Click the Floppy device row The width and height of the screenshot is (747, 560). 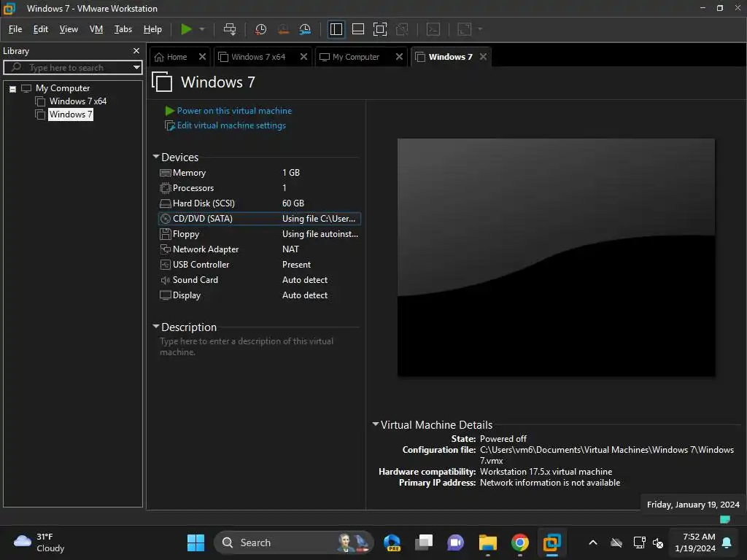pos(259,234)
